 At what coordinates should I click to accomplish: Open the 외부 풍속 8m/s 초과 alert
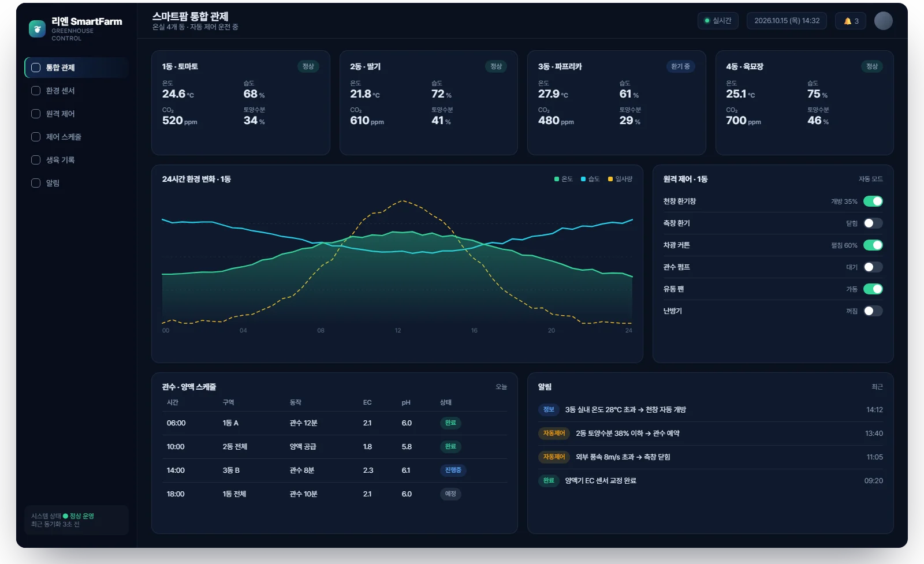[x=710, y=457]
